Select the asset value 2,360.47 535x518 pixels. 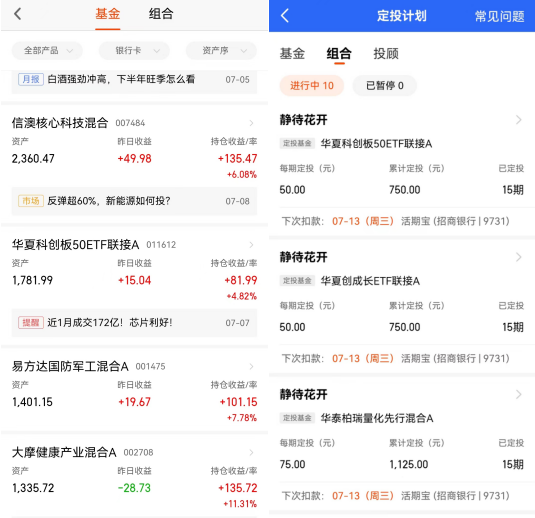click(33, 159)
